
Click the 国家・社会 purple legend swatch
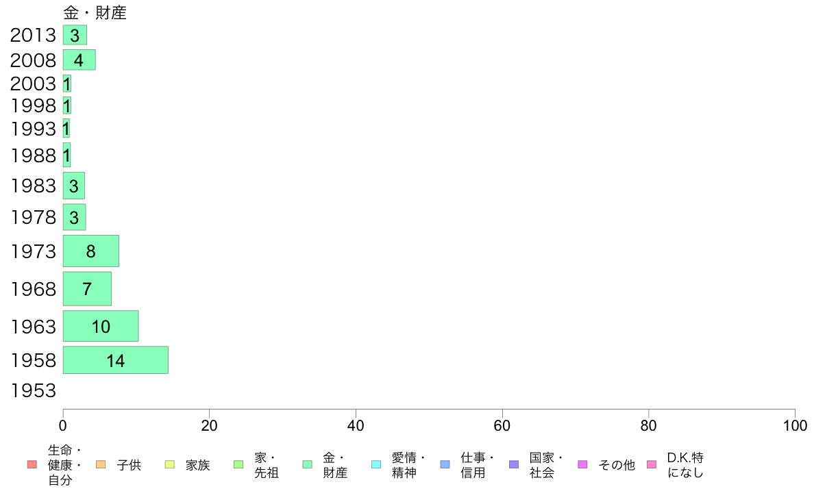click(514, 464)
